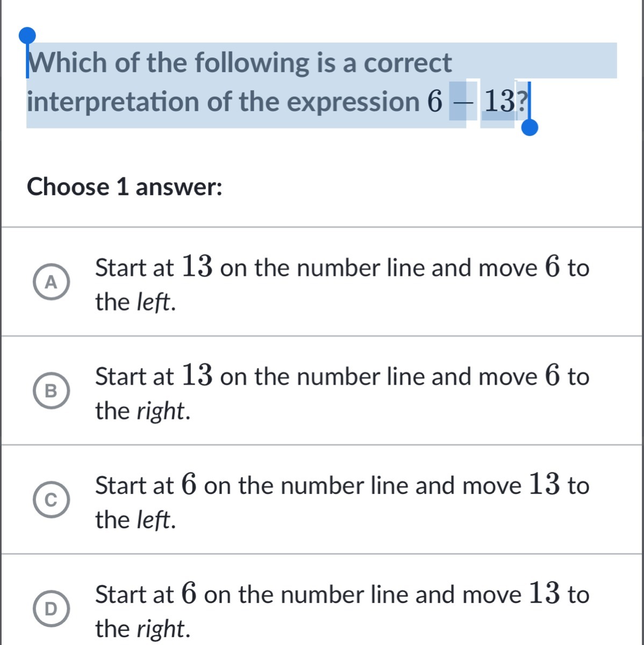The width and height of the screenshot is (644, 645).
Task: Choose answer "Start at 6" in option C
Action: 146,485
